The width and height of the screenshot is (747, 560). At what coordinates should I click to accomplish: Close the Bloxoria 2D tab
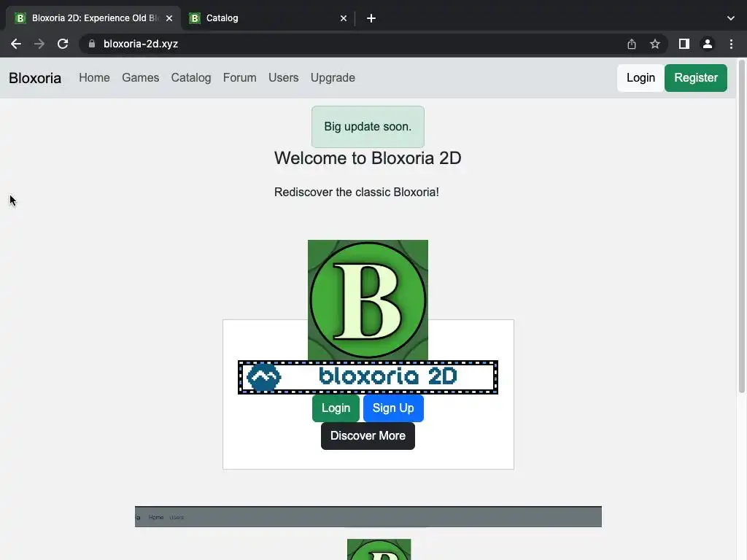tap(169, 18)
